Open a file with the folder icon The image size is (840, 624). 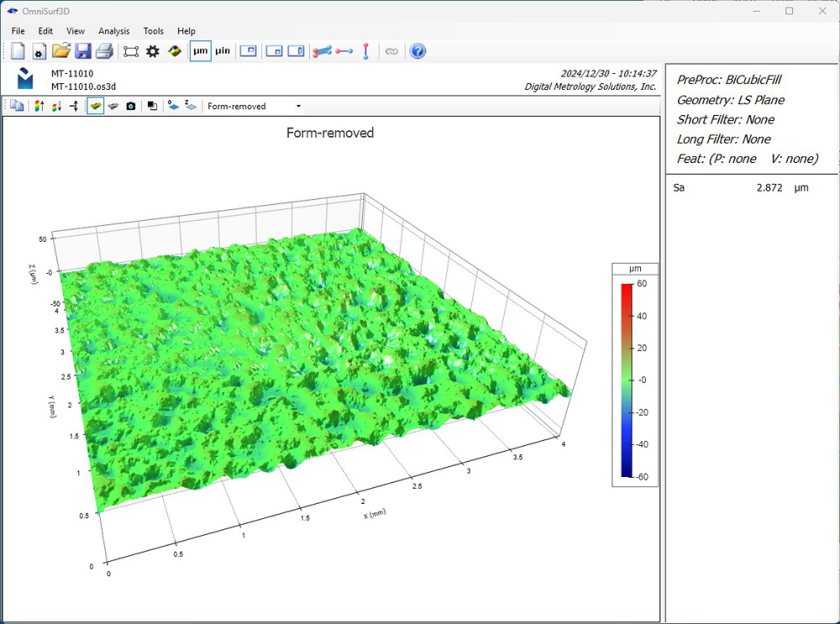coord(61,51)
